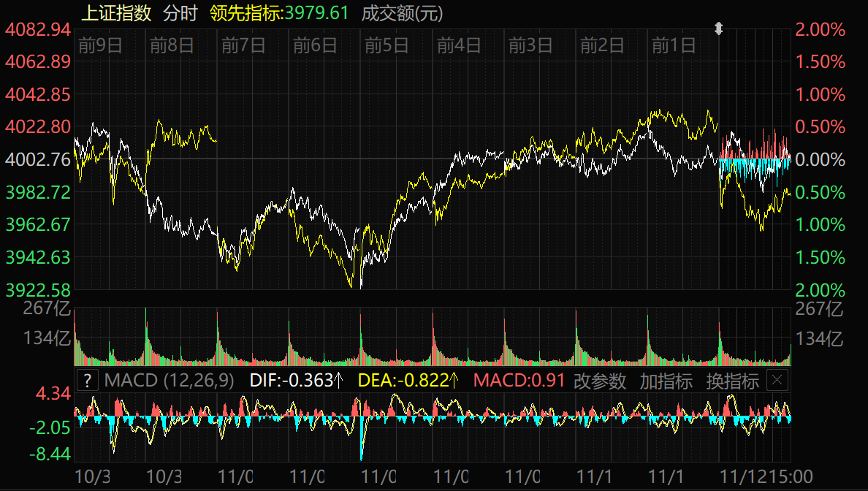Click 改参数 to modify MACD parameters
868x491 pixels.
coord(600,381)
